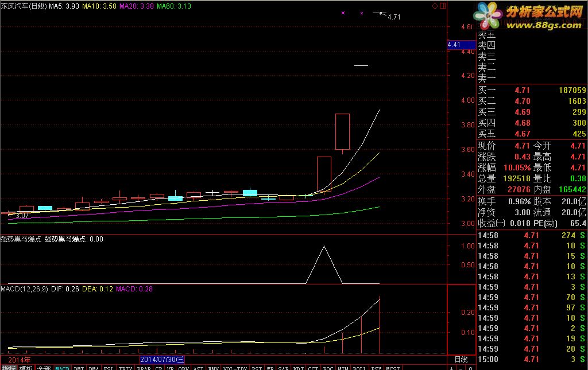Open the 指标 tab at the bottom left
The image size is (588, 370).
click(x=9, y=368)
